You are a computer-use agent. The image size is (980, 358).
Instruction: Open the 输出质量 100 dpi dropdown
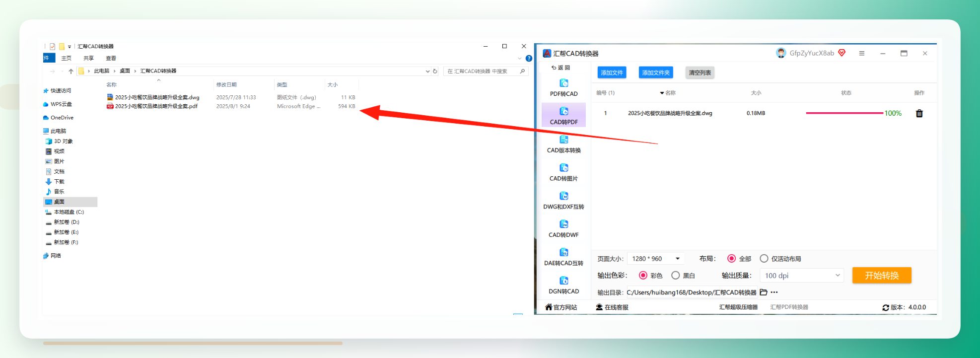tap(802, 275)
